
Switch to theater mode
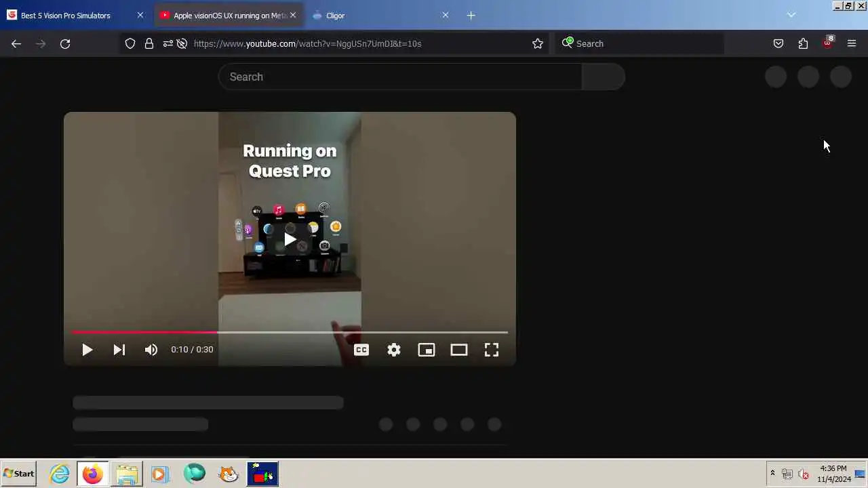click(x=459, y=350)
